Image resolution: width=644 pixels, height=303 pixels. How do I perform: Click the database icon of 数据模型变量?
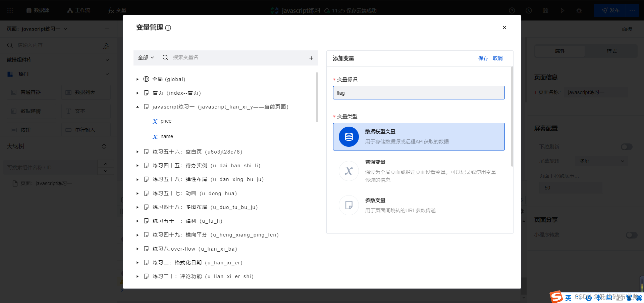click(x=349, y=137)
